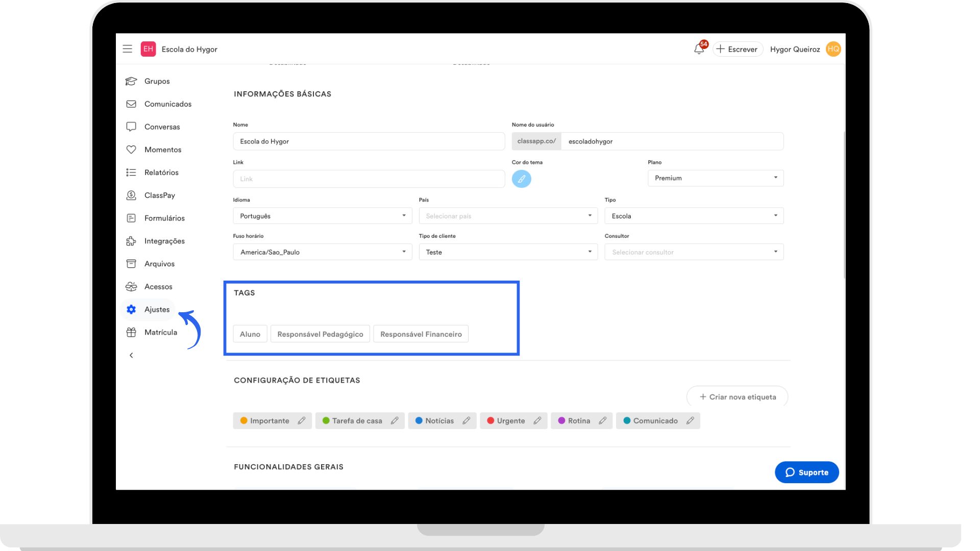
Task: Open Integrações from the sidebar
Action: 164,241
